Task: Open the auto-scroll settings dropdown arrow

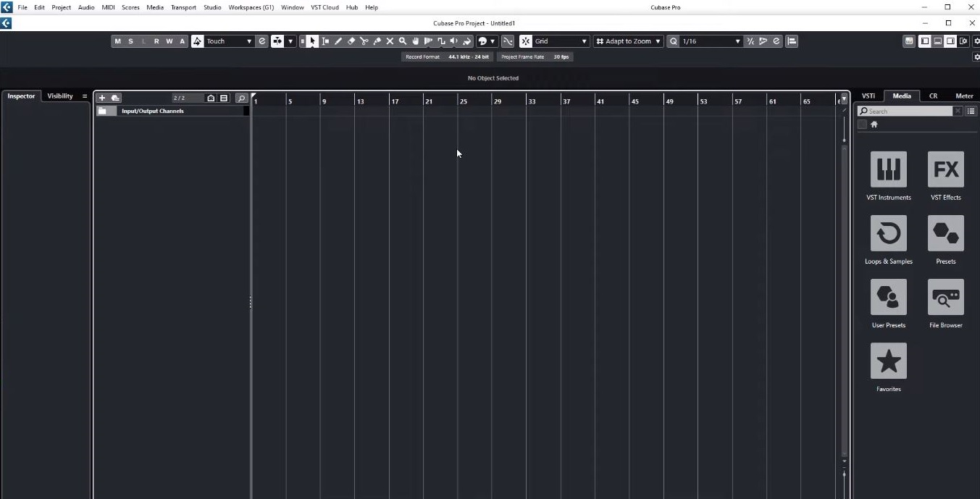Action: tap(290, 41)
